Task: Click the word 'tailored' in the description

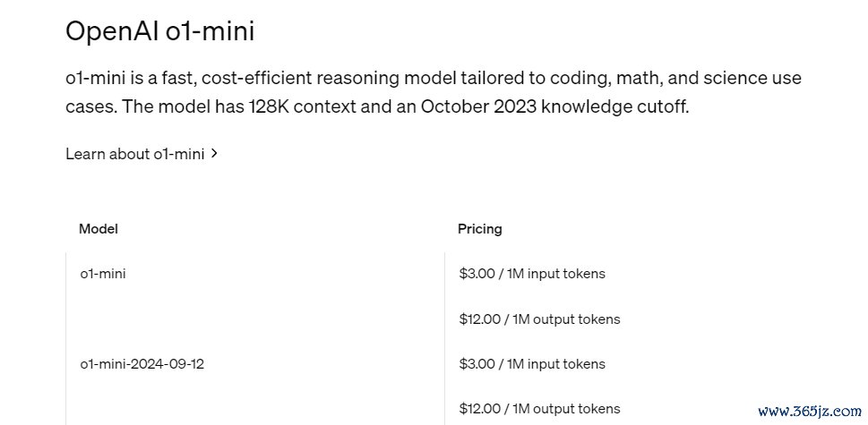Action: click(x=492, y=78)
